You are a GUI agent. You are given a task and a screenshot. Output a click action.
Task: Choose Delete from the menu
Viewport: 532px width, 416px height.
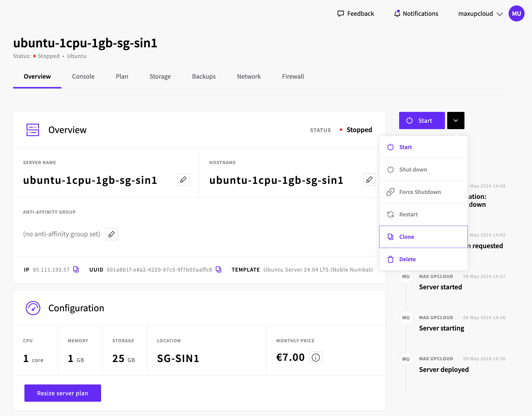tap(423, 259)
